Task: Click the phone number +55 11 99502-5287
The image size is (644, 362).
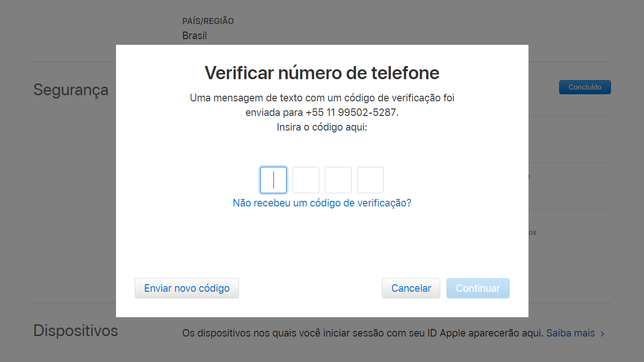Action: click(x=351, y=113)
